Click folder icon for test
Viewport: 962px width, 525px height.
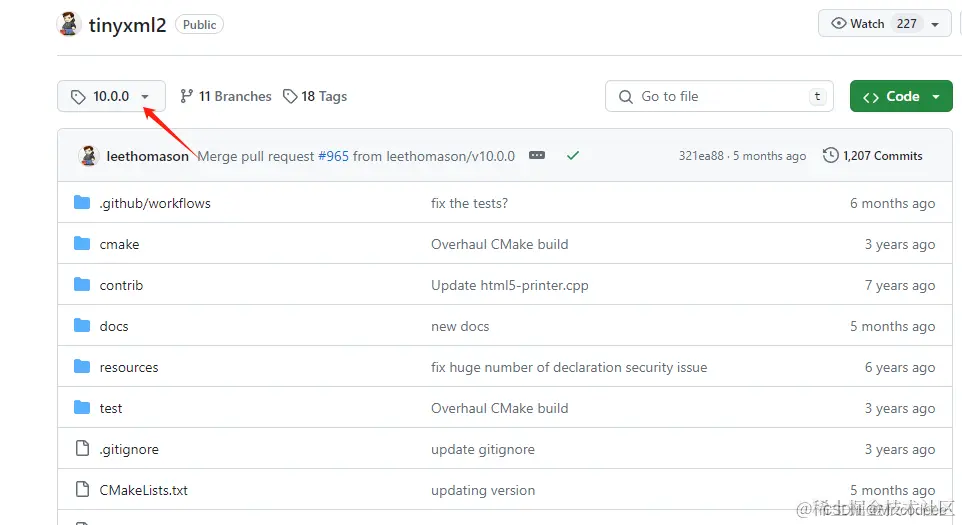click(x=82, y=408)
